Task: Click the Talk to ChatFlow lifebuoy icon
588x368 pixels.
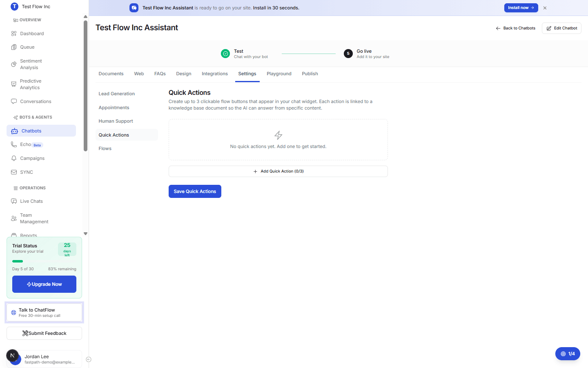Action: point(13,312)
